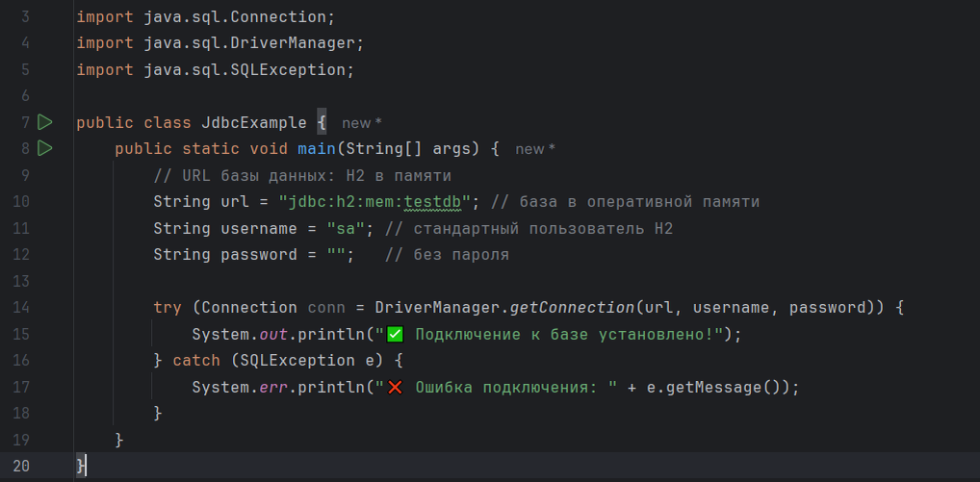Run JdbcExample class via line 7 gutter arrow
This screenshot has width=980, height=482.
point(45,122)
